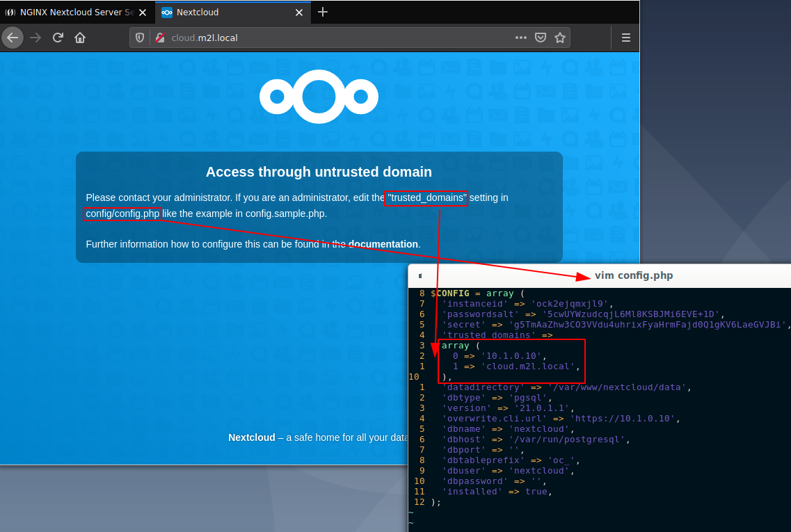Click the $CONFIG = array line
This screenshot has height=532, width=791.
[477, 293]
